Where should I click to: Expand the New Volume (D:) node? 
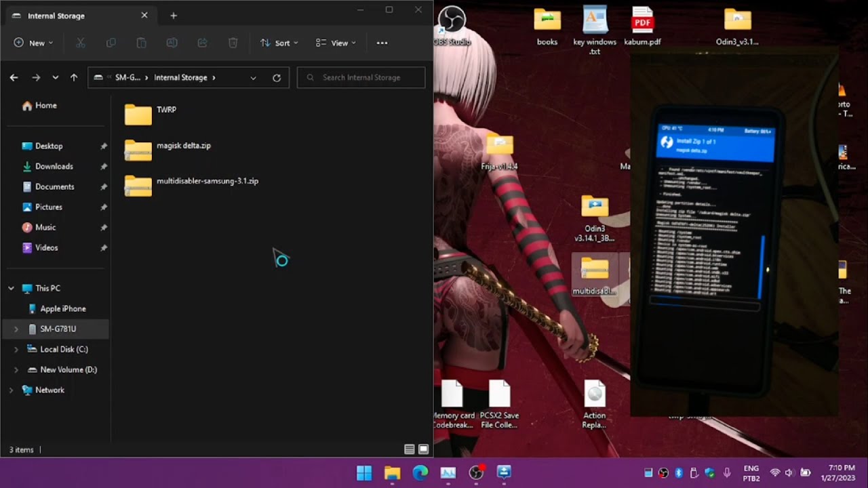click(x=16, y=369)
